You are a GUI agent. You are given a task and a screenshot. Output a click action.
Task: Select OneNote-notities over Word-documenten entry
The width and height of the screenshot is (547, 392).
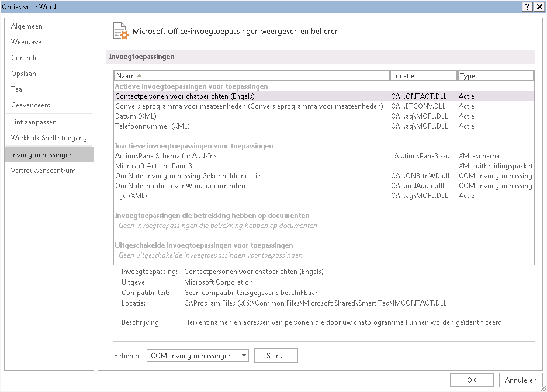click(180, 186)
